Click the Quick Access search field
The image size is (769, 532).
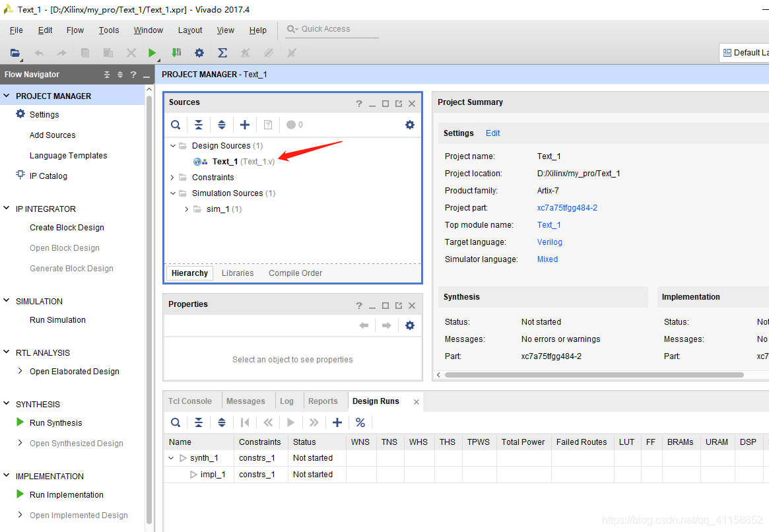coord(332,29)
